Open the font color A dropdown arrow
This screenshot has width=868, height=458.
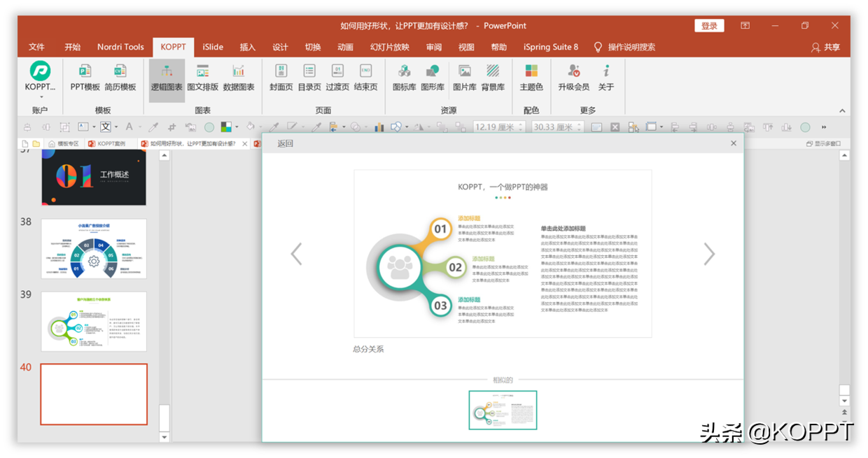point(139,127)
